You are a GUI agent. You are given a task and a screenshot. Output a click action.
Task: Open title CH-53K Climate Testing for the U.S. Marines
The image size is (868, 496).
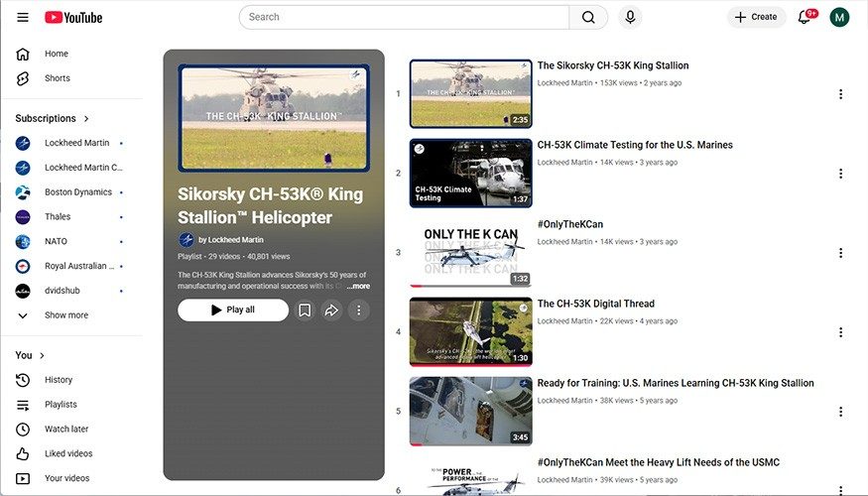pos(635,145)
